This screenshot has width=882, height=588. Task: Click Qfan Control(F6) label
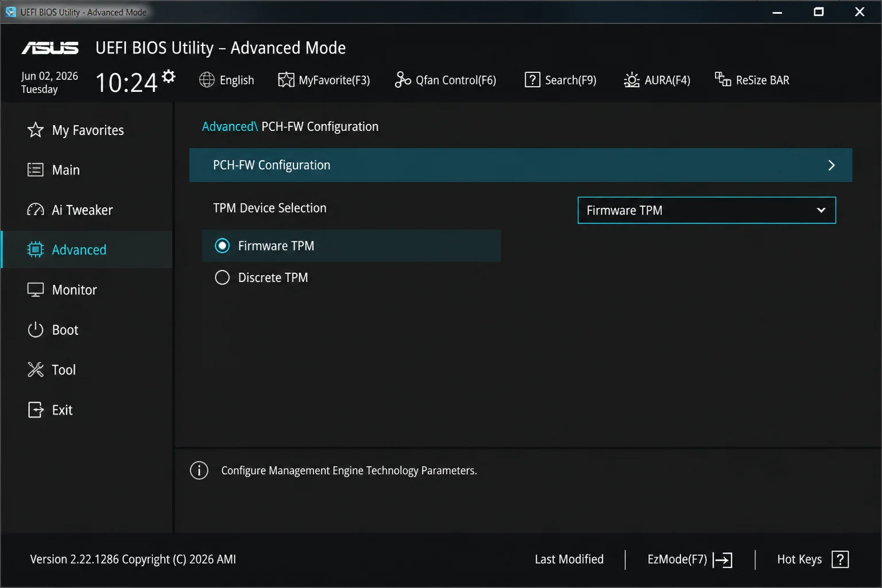456,80
